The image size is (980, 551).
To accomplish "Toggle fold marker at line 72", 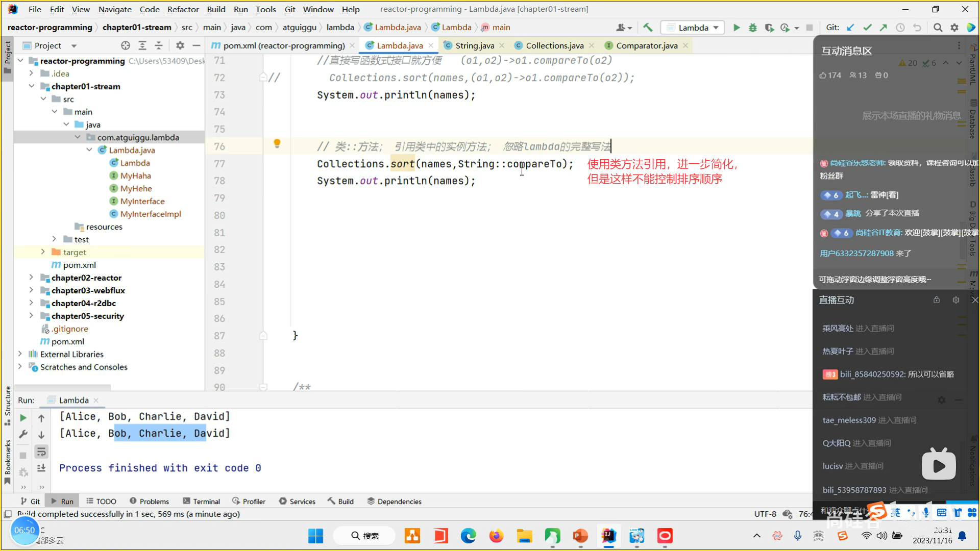I will (x=263, y=78).
